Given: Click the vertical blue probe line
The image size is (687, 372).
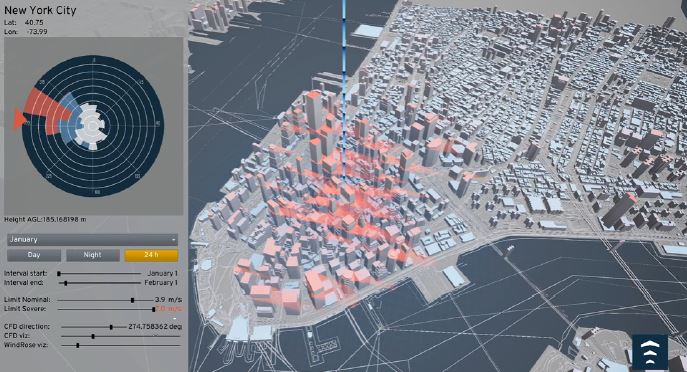Looking at the screenshot, I should pyautogui.click(x=344, y=88).
